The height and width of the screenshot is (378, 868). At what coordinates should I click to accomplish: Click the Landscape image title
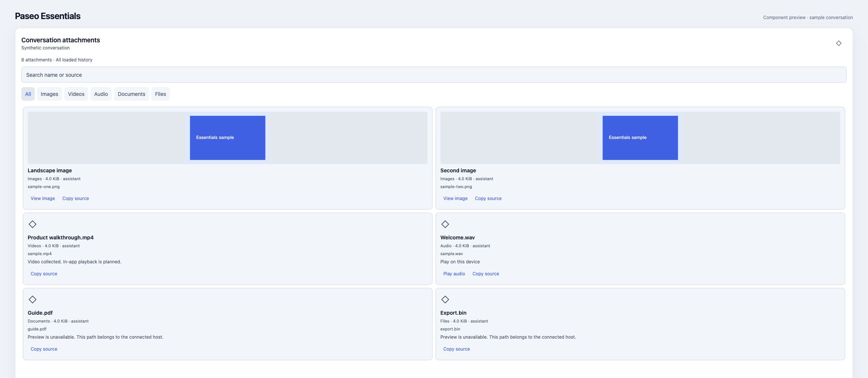pyautogui.click(x=50, y=170)
